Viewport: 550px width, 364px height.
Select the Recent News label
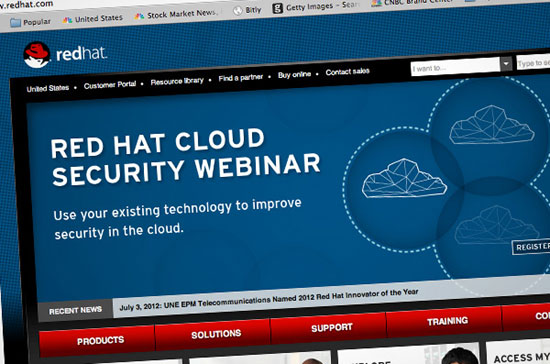click(75, 310)
